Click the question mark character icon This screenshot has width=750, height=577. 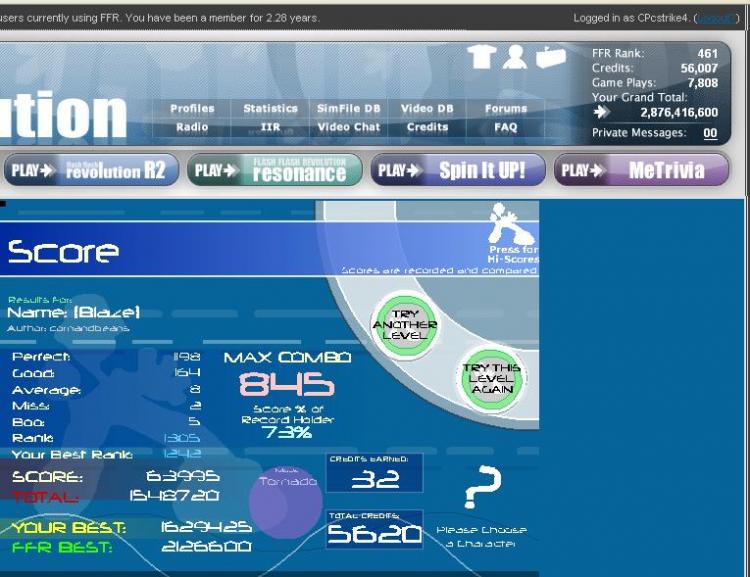[x=483, y=486]
